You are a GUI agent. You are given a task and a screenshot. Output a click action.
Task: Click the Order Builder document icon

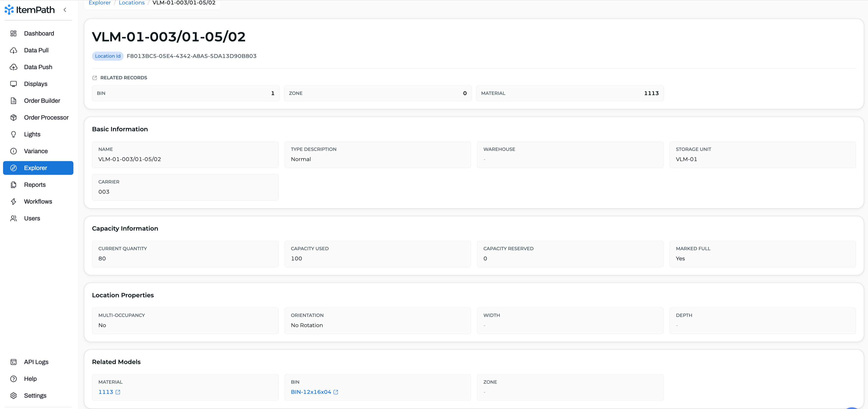tap(14, 101)
